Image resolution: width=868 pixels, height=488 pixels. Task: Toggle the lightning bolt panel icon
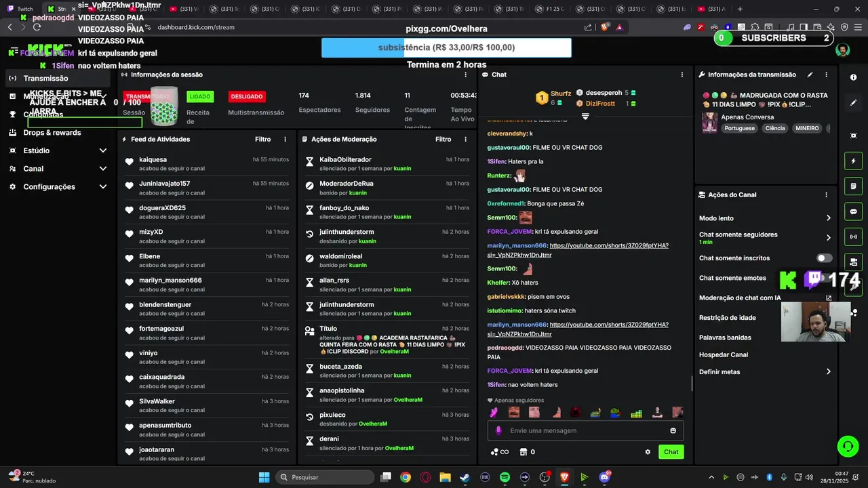pyautogui.click(x=853, y=161)
